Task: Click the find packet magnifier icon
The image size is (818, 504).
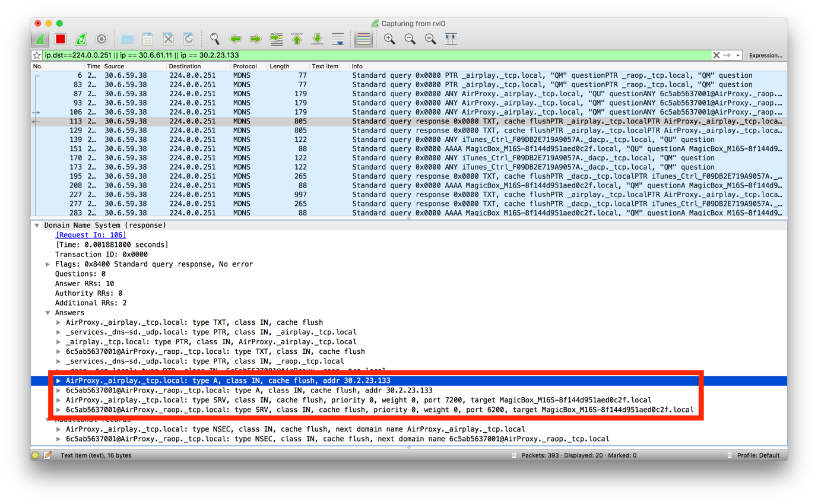Action: pos(214,39)
